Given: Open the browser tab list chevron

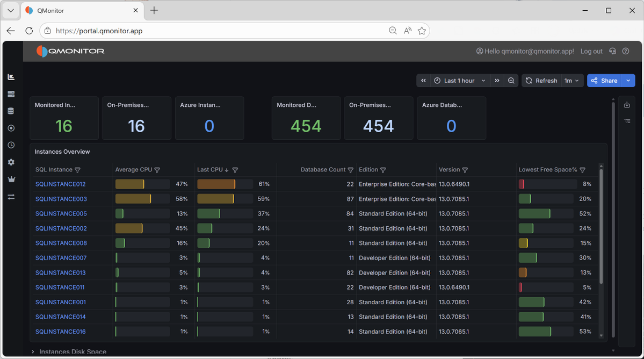Looking at the screenshot, I should (x=11, y=11).
